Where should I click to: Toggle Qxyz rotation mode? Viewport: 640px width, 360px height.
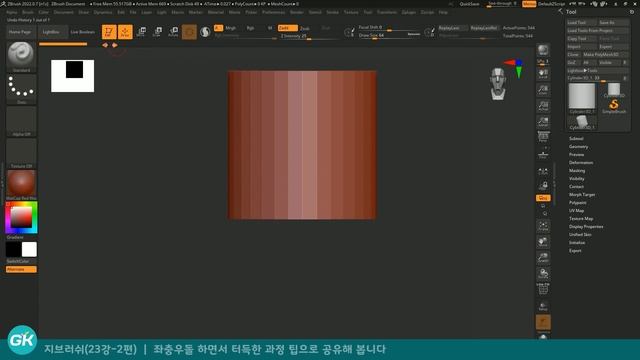543,198
